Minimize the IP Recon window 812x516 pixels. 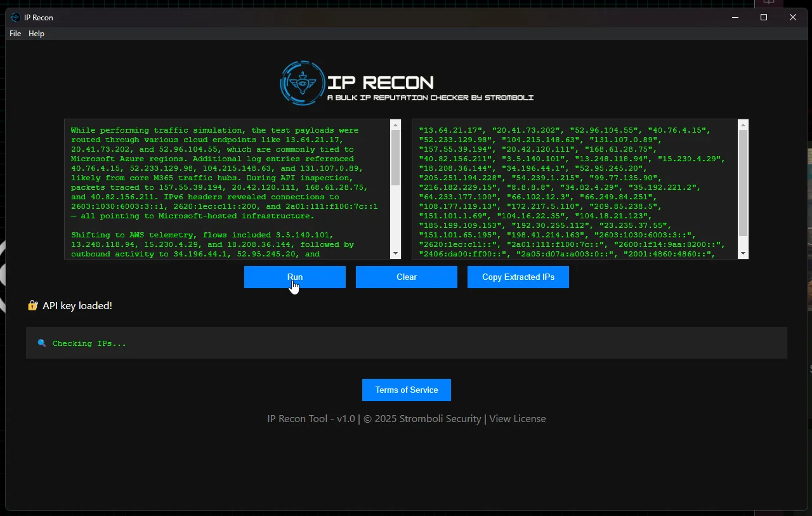pyautogui.click(x=735, y=17)
